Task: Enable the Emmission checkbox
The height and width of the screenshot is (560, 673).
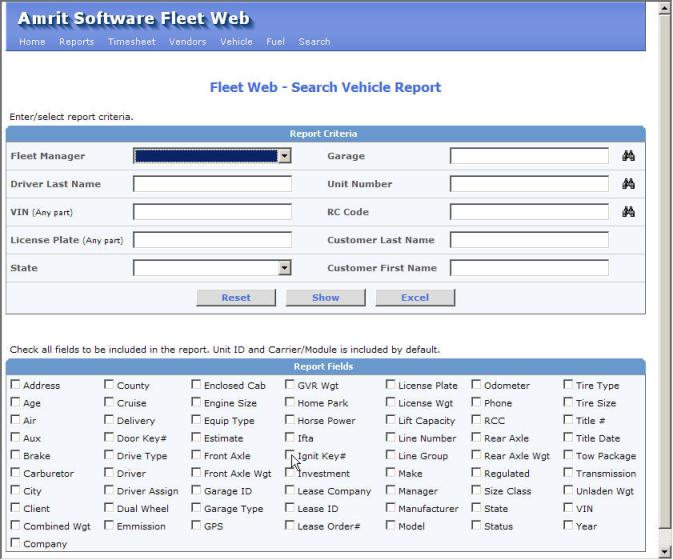Action: click(109, 525)
